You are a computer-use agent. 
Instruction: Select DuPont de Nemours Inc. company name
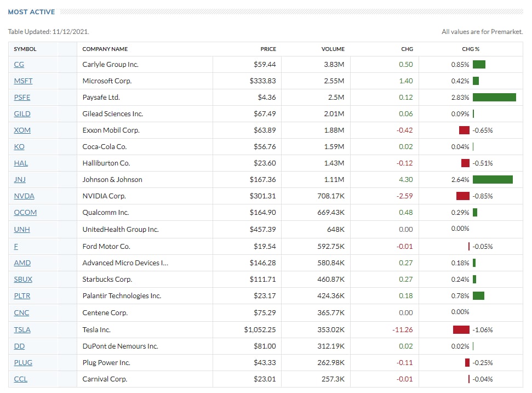[120, 346]
